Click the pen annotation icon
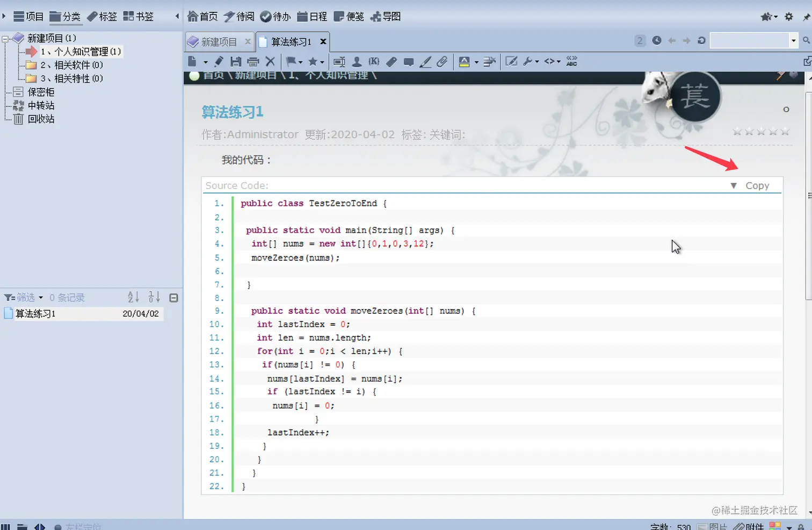The image size is (812, 530). click(x=425, y=62)
